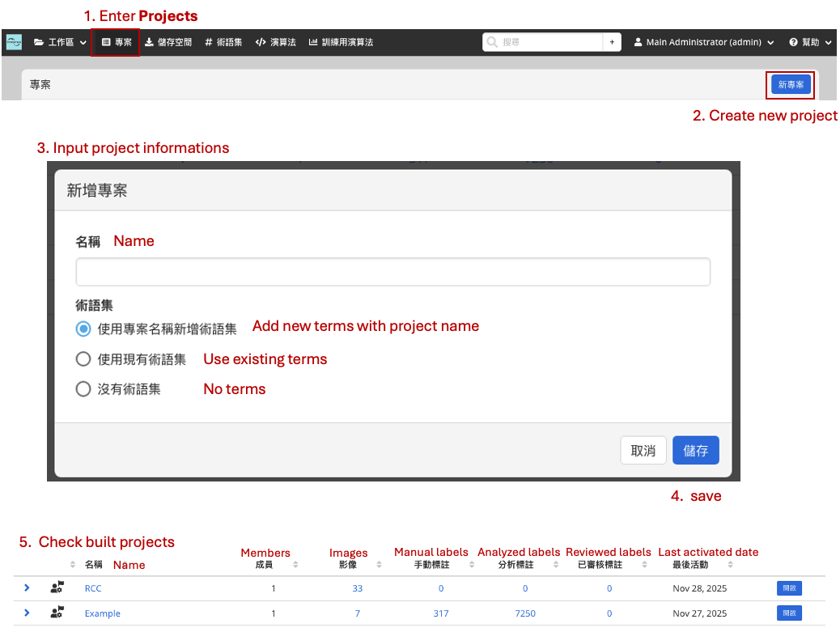Viewport: 840px width, 632px height.
Task: Click the 儲存 save button
Action: [x=695, y=451]
